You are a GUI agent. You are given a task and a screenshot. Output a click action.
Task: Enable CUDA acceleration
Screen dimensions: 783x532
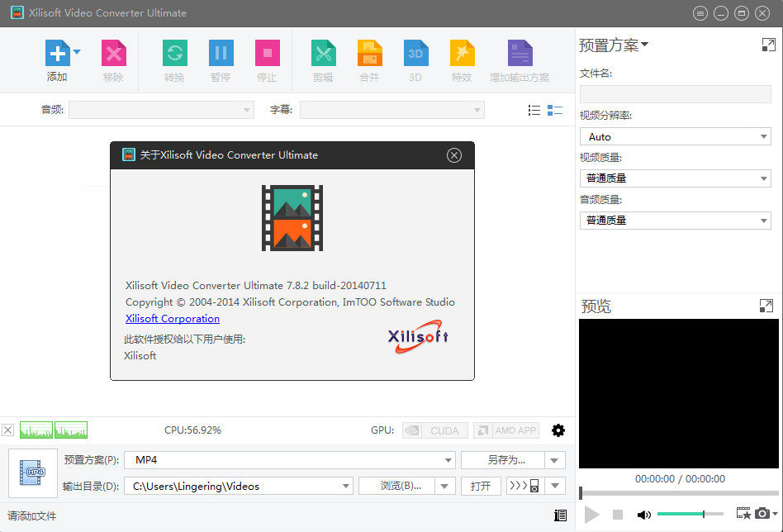coord(434,430)
